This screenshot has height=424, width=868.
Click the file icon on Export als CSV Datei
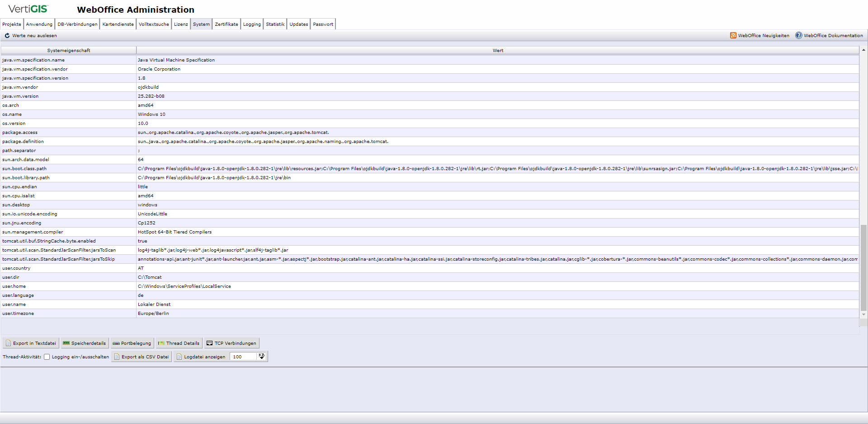[x=117, y=357]
